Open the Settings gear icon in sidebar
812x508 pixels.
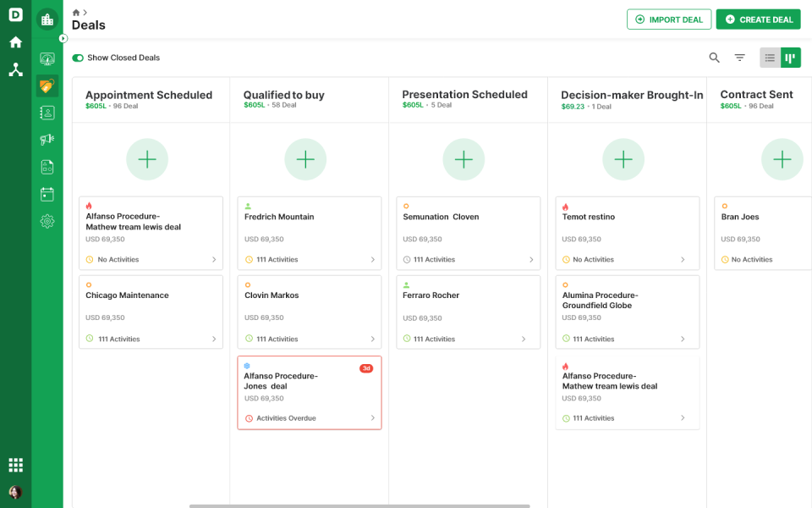(47, 221)
